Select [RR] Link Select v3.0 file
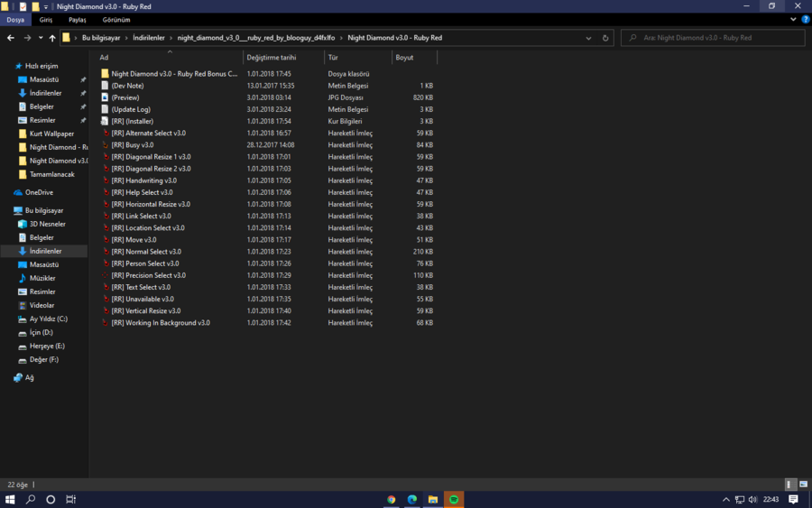 click(x=141, y=216)
